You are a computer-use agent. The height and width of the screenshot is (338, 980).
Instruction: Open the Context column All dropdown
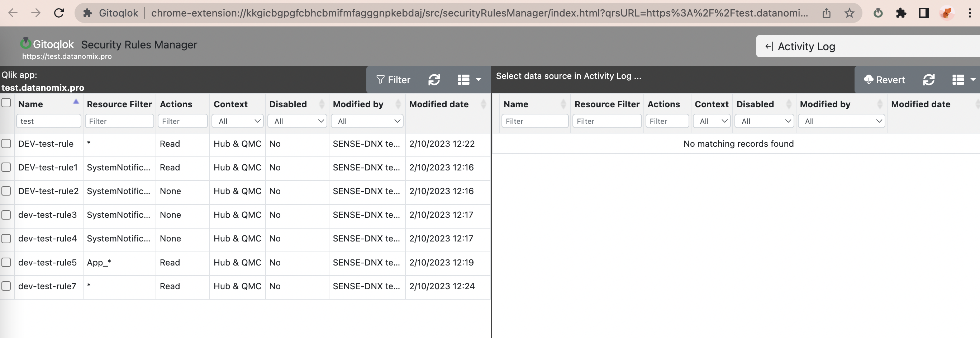pyautogui.click(x=237, y=121)
